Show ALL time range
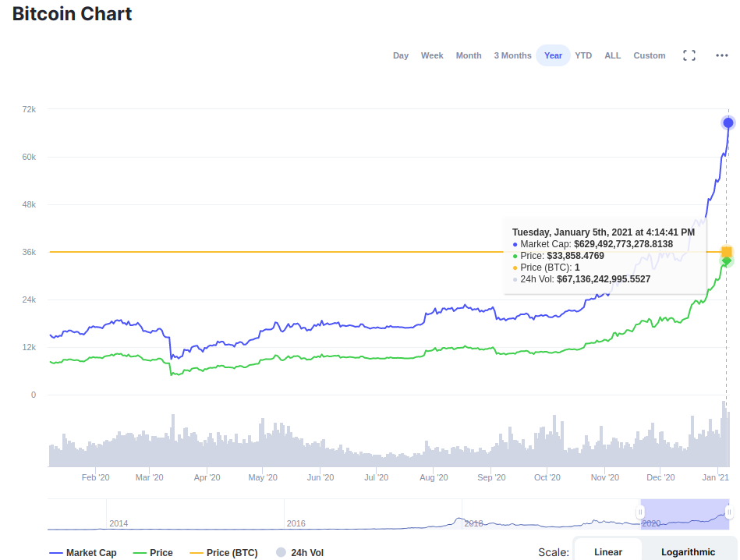This screenshot has width=740, height=560. point(613,55)
